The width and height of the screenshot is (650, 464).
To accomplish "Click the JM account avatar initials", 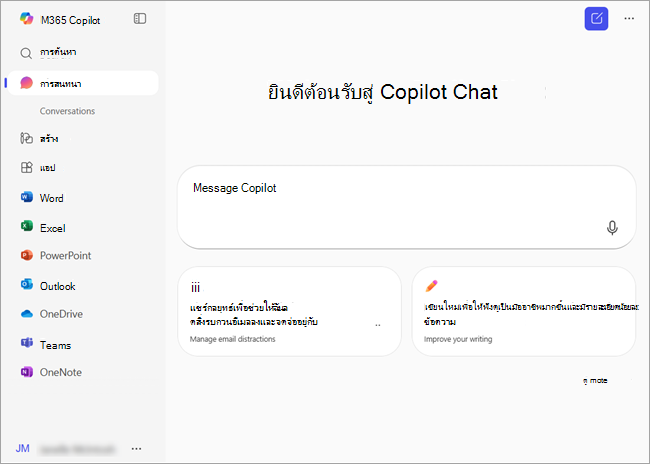I will coord(23,448).
